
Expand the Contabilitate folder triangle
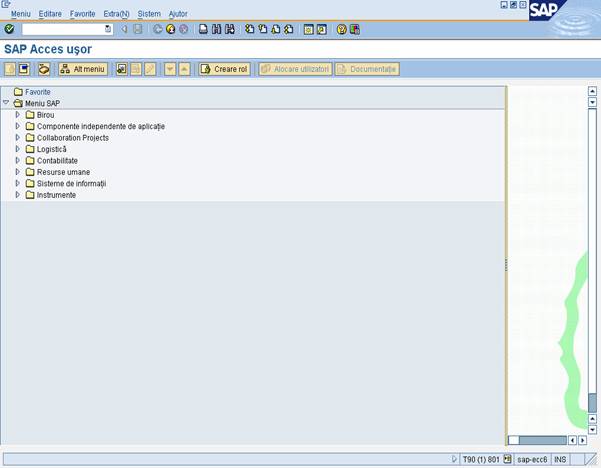(18, 160)
